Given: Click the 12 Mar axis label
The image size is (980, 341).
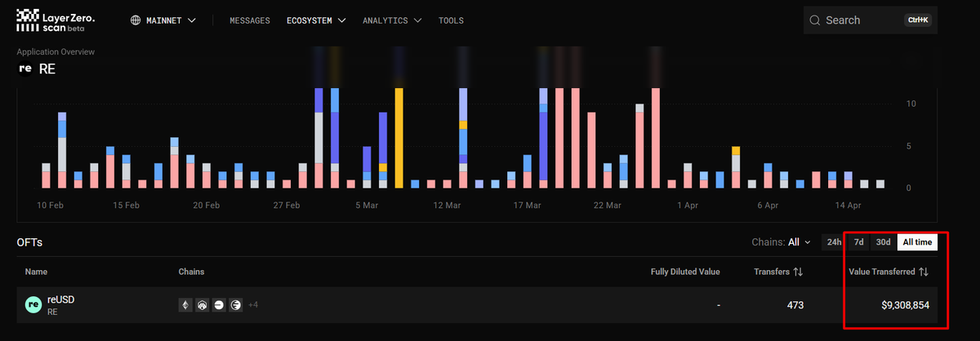Looking at the screenshot, I should tap(447, 206).
